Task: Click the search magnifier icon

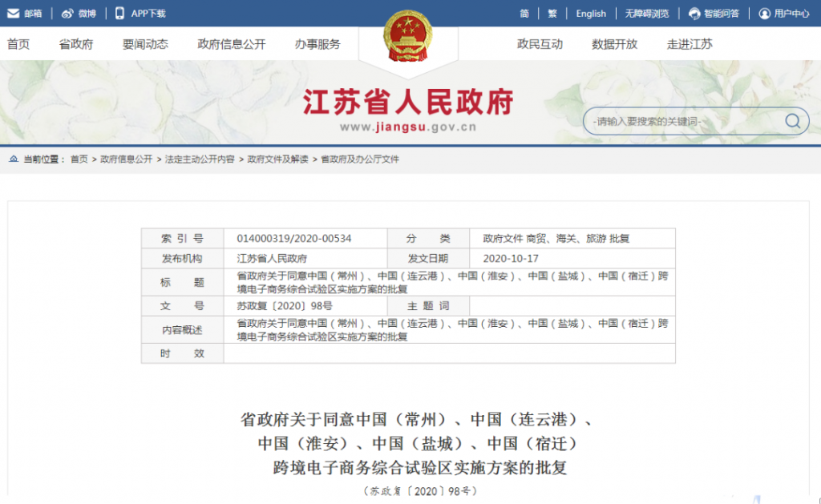Action: (x=792, y=121)
